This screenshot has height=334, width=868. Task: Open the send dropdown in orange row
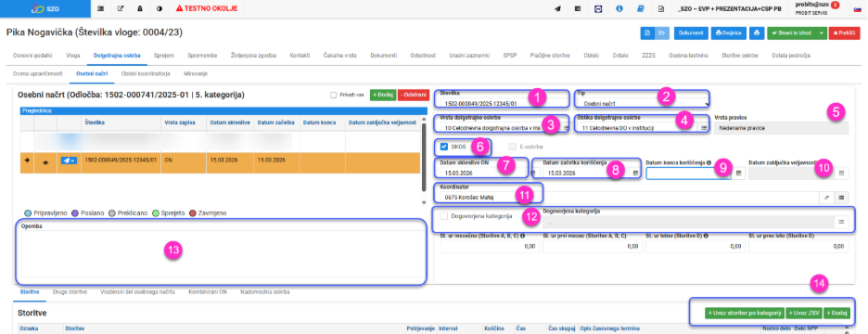[69, 161]
